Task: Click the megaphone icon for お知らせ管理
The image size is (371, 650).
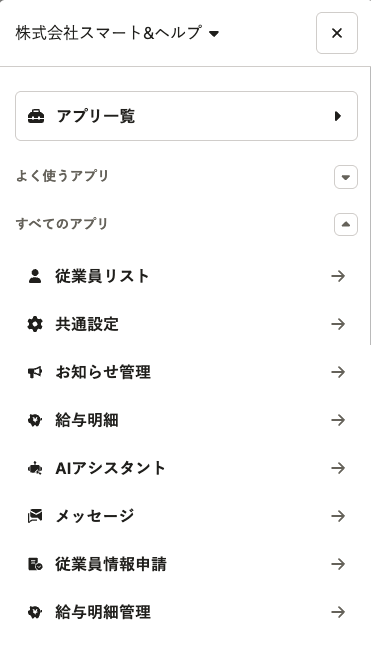Action: (x=35, y=372)
